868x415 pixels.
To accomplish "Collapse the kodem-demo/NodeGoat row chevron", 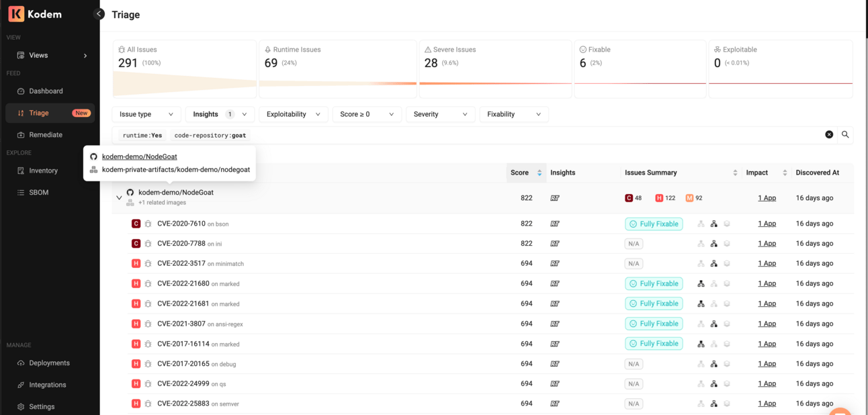I will tap(119, 197).
